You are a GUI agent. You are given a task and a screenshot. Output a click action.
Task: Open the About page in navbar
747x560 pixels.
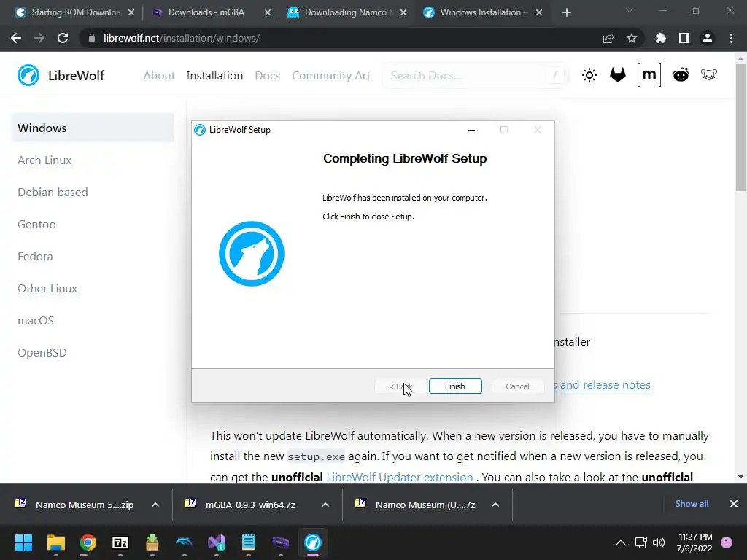click(159, 75)
